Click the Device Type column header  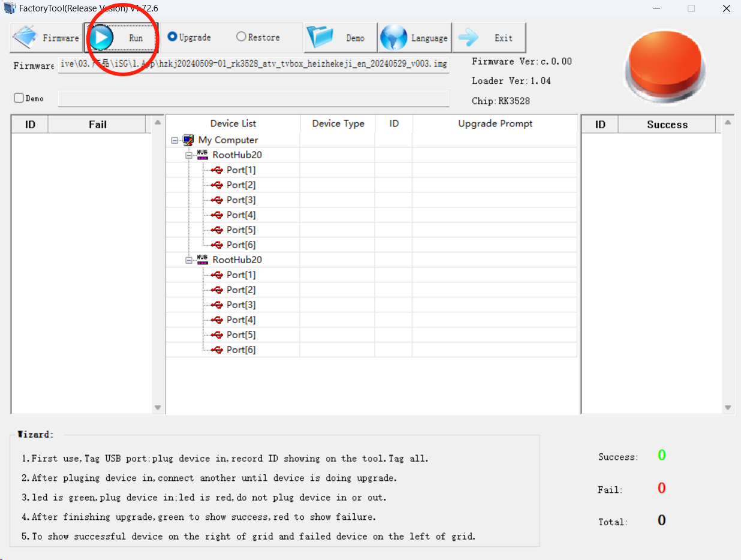[x=338, y=124]
